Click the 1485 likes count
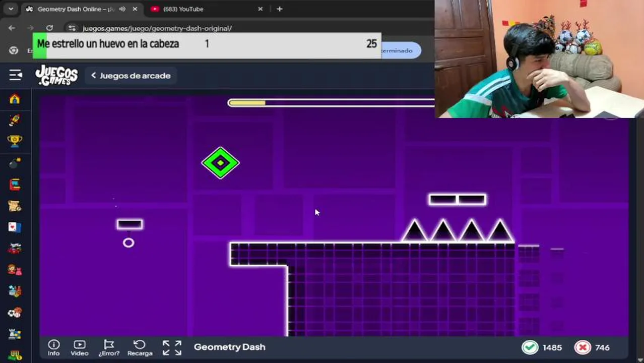 [x=552, y=347]
